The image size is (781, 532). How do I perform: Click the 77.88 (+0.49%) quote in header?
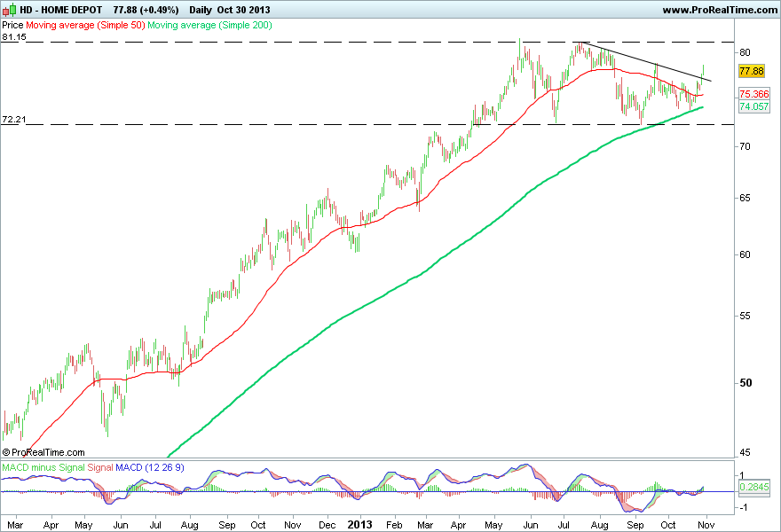pos(146,10)
